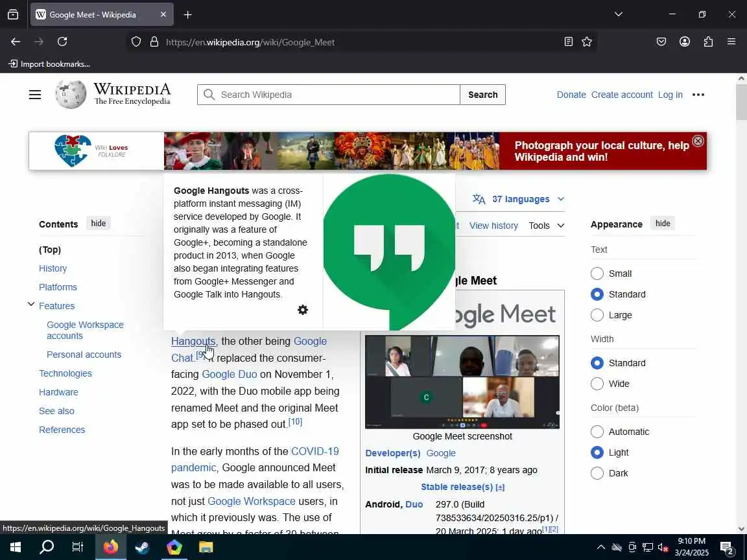The height and width of the screenshot is (560, 747).
Task: Focus the Search Wikipedia field
Action: (329, 95)
